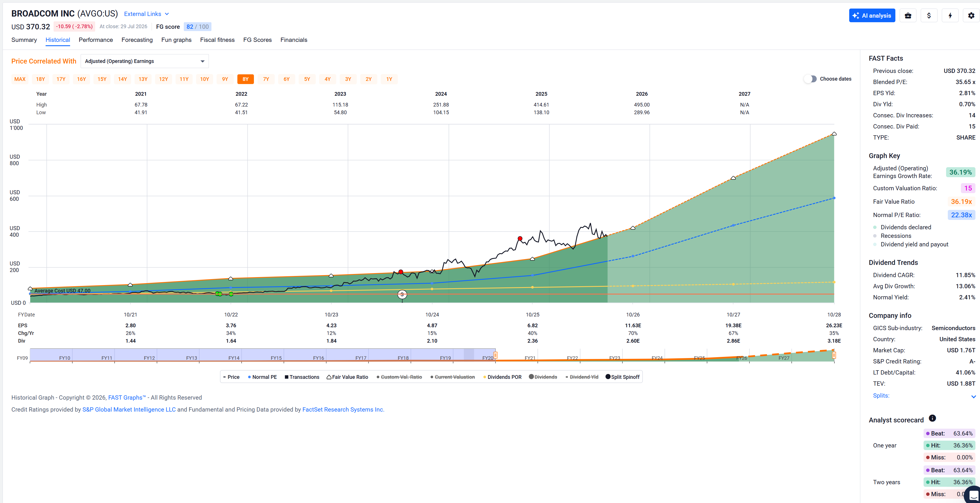The height and width of the screenshot is (503, 980).
Task: Select the 1Y time range
Action: pyautogui.click(x=389, y=79)
